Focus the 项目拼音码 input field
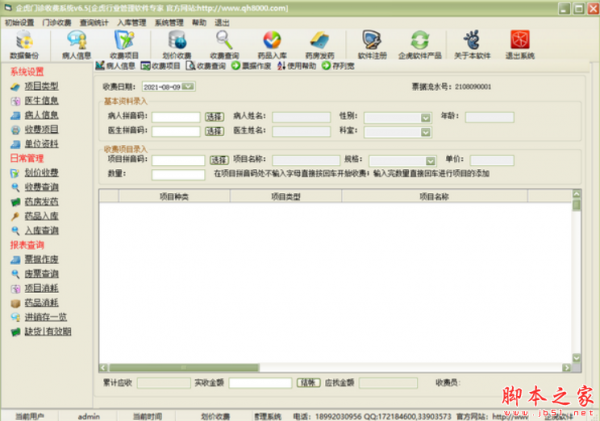The width and height of the screenshot is (600, 421). click(x=178, y=160)
